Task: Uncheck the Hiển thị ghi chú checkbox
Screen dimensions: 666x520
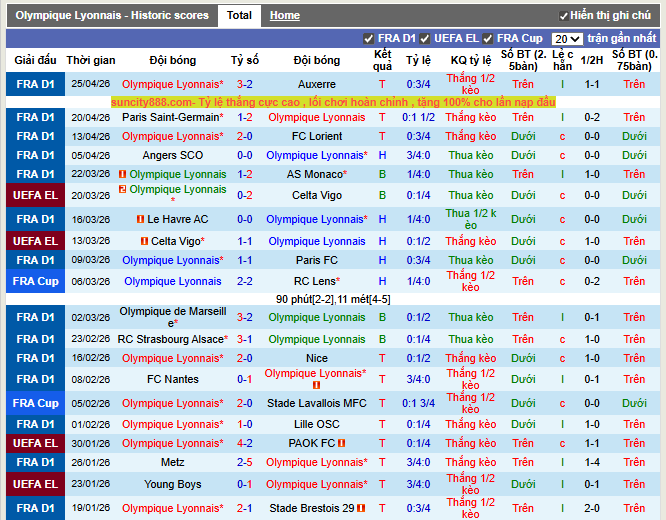Action: coord(564,16)
